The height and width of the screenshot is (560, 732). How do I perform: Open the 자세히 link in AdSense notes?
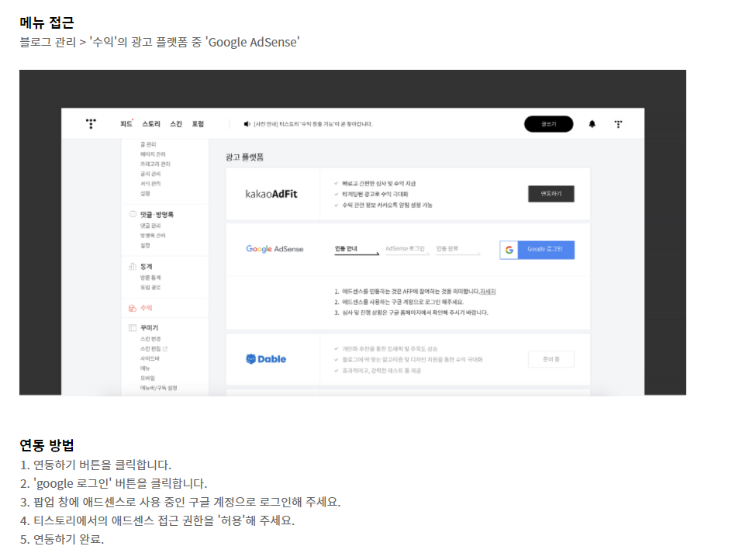click(488, 292)
